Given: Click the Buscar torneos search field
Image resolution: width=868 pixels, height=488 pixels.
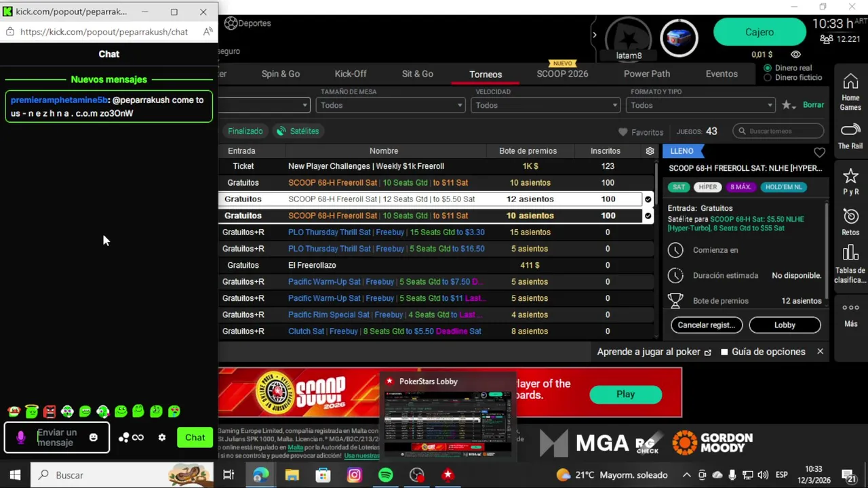Looking at the screenshot, I should 778,131.
